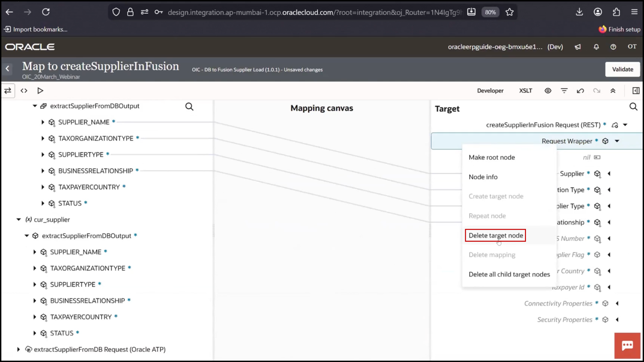Choose Delete target node

pos(496,236)
